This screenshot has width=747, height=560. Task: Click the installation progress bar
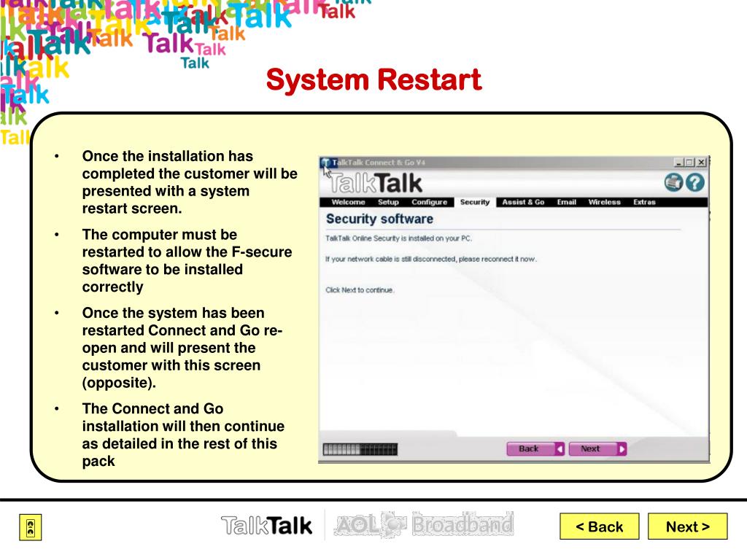click(x=360, y=449)
